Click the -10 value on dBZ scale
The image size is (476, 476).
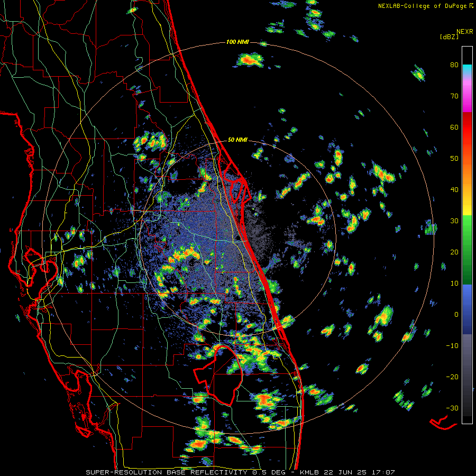(x=452, y=345)
